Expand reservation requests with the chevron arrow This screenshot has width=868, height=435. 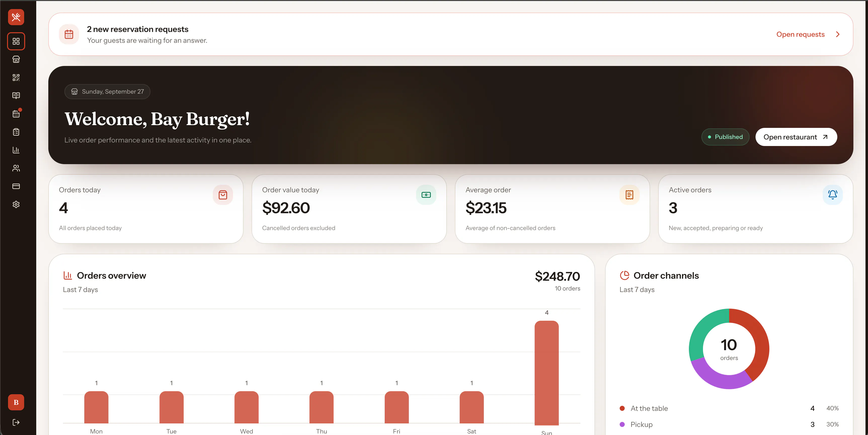838,34
